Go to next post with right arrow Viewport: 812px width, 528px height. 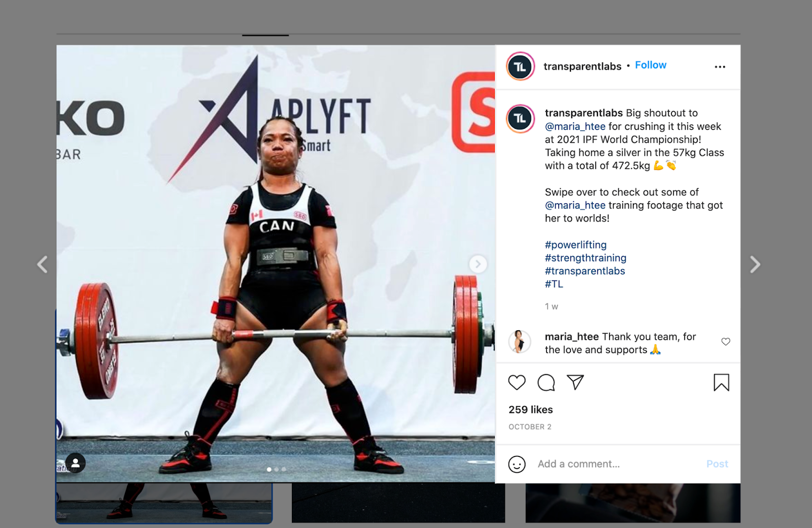(755, 264)
